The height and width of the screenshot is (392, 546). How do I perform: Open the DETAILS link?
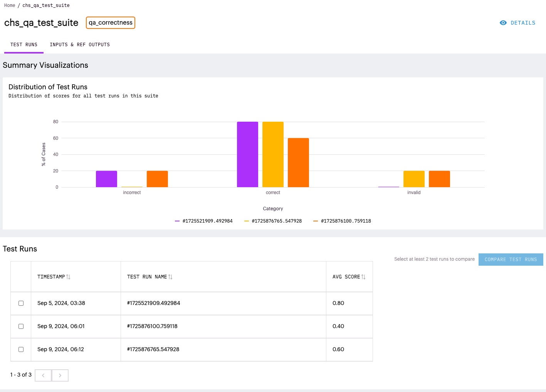tap(517, 23)
